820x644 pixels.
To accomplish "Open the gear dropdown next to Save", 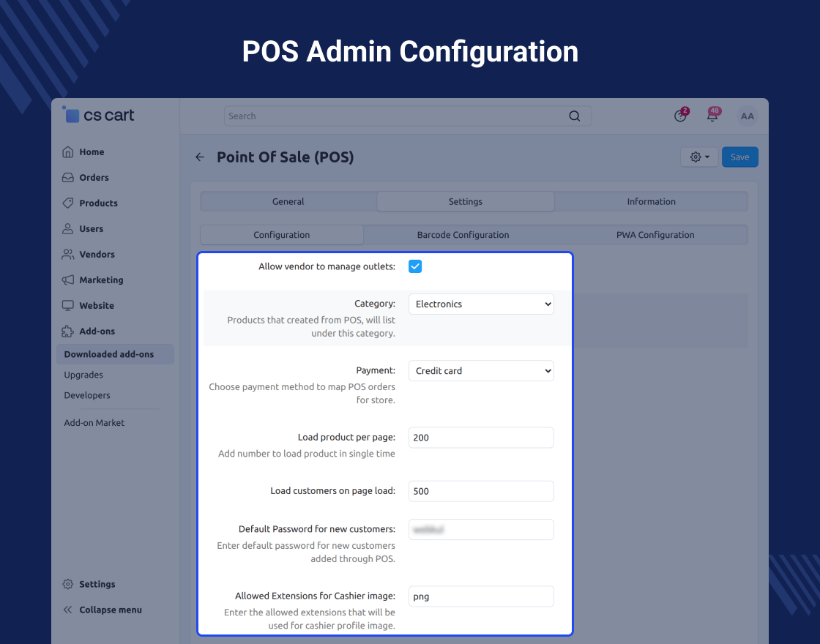I will (699, 157).
